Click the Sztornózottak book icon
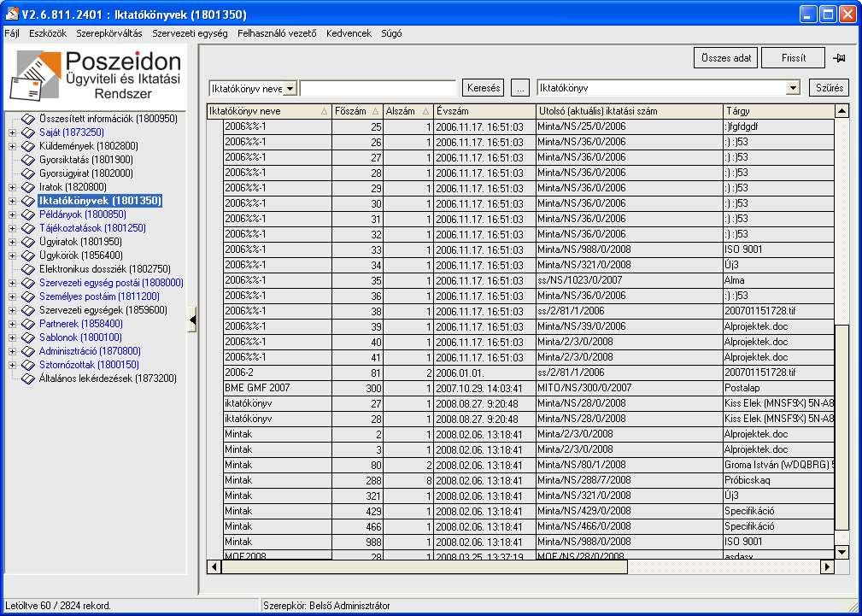This screenshot has height=616, width=862. click(x=28, y=365)
